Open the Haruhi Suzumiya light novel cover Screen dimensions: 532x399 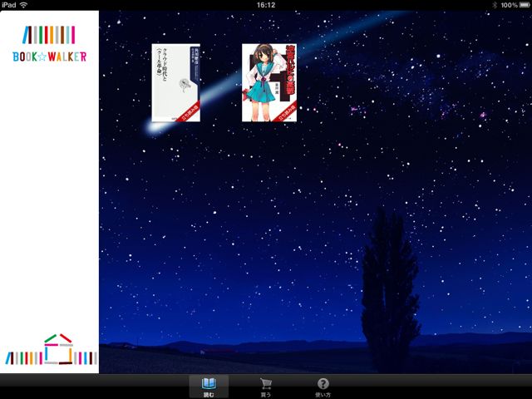269,82
